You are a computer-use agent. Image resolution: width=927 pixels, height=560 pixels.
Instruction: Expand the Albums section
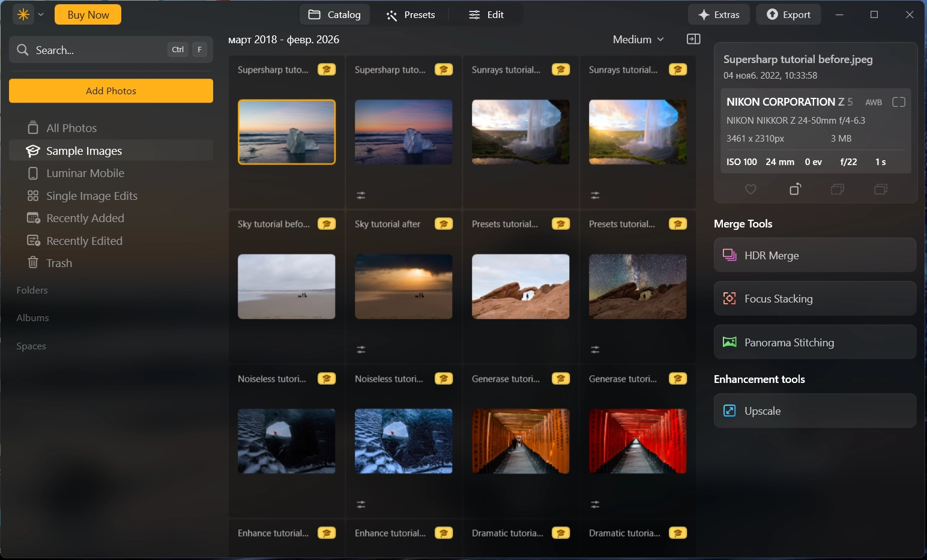coord(33,318)
